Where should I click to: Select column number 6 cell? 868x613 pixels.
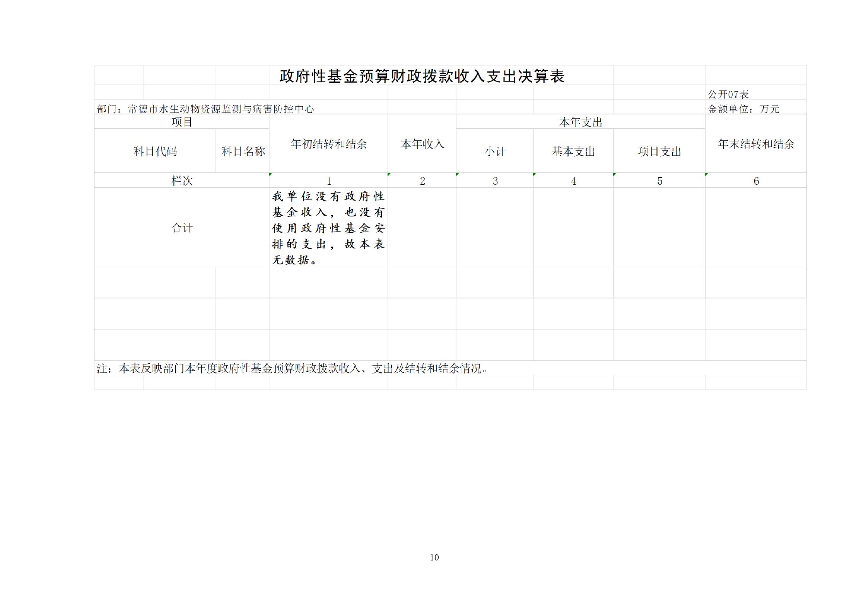pos(756,180)
